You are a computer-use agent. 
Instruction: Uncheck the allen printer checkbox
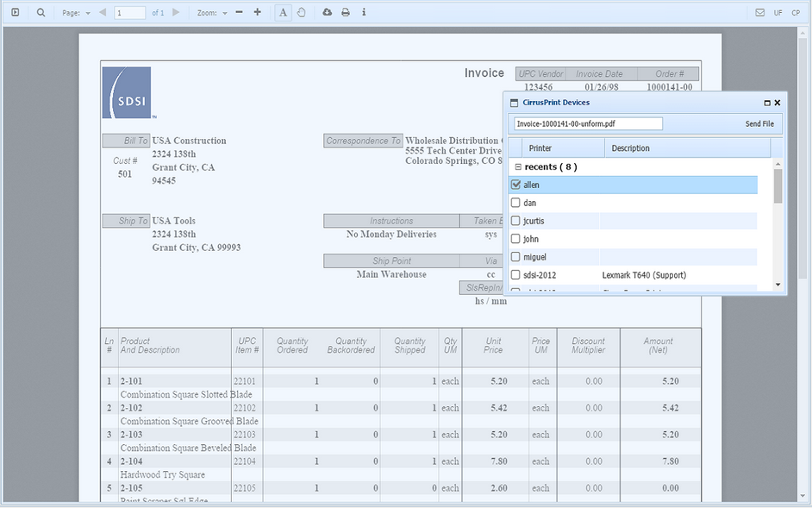(x=515, y=185)
